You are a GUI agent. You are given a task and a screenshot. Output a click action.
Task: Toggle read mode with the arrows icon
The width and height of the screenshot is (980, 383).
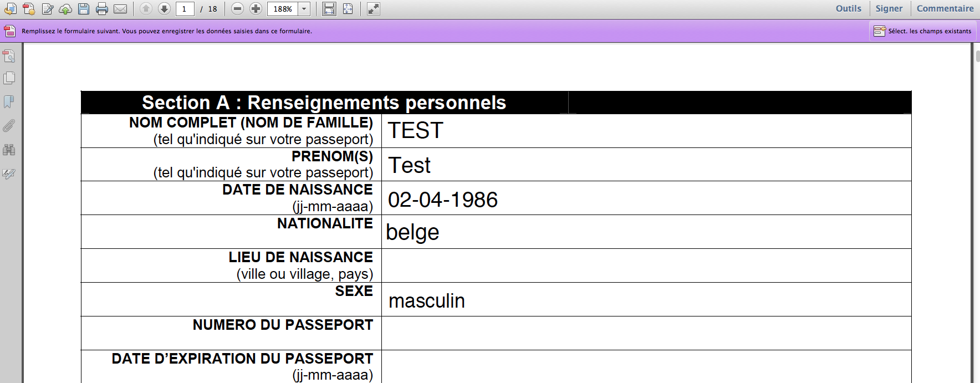[374, 9]
